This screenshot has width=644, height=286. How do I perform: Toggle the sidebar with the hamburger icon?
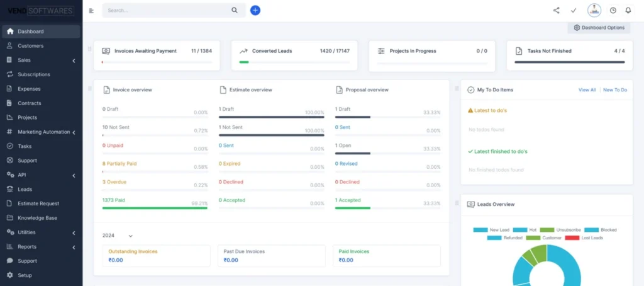point(92,11)
